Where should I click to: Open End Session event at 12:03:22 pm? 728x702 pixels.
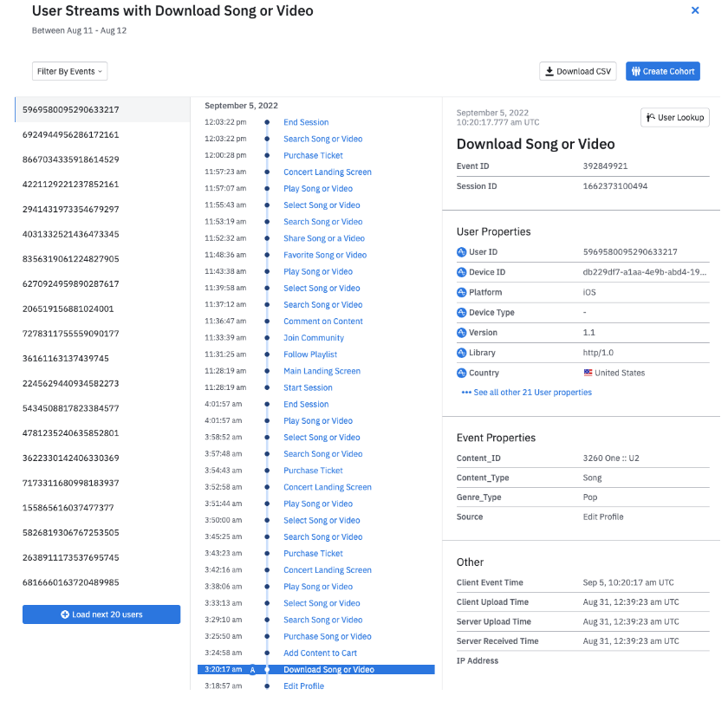(x=306, y=122)
